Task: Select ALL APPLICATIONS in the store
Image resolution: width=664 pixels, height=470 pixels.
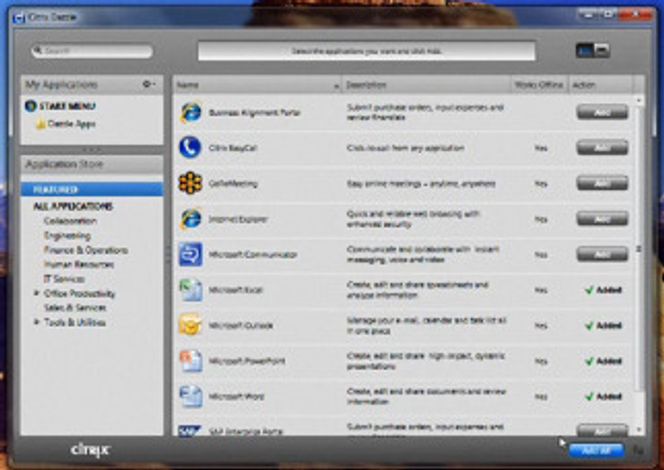Action: pyautogui.click(x=73, y=206)
